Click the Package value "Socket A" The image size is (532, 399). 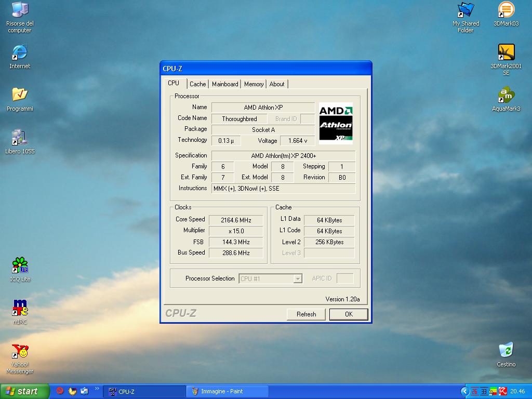[263, 129]
